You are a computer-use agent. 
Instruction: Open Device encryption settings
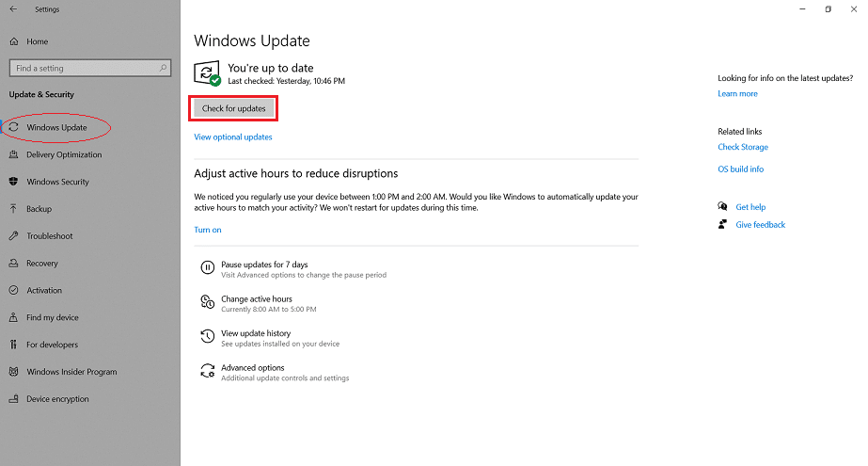coord(57,399)
